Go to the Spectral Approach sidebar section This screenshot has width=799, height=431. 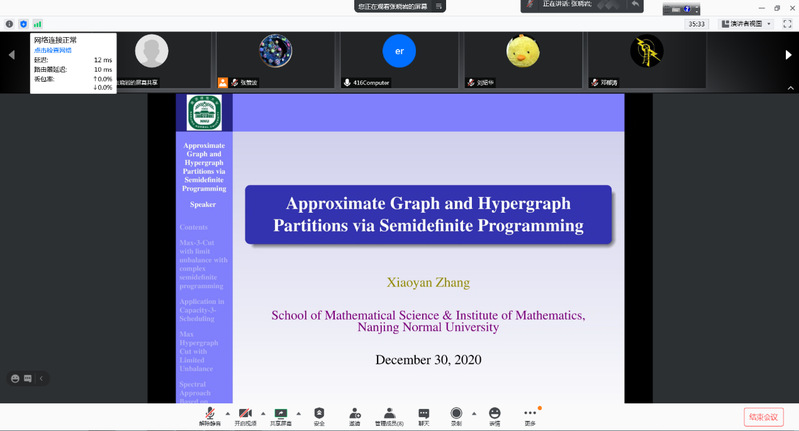pyautogui.click(x=195, y=392)
